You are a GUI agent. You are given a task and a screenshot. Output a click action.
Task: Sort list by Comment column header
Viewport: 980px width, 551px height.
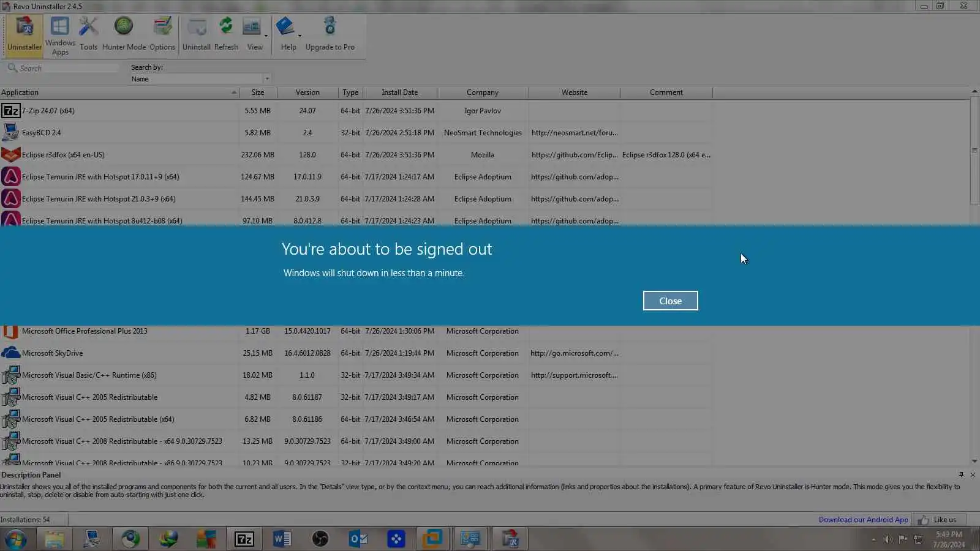[x=666, y=92]
